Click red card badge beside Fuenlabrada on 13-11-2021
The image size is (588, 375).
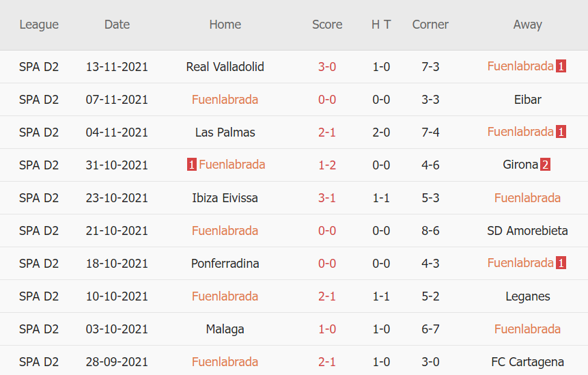pyautogui.click(x=561, y=67)
